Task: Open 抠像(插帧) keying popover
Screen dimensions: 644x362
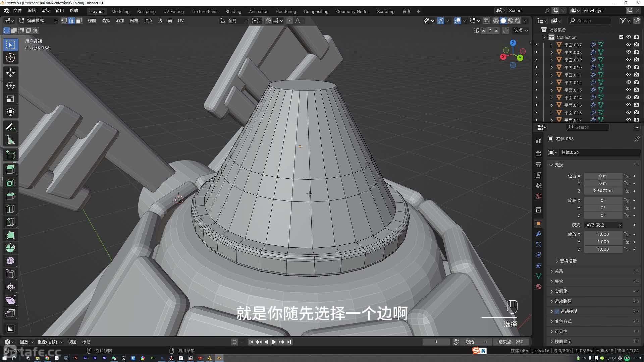Action: click(50, 342)
